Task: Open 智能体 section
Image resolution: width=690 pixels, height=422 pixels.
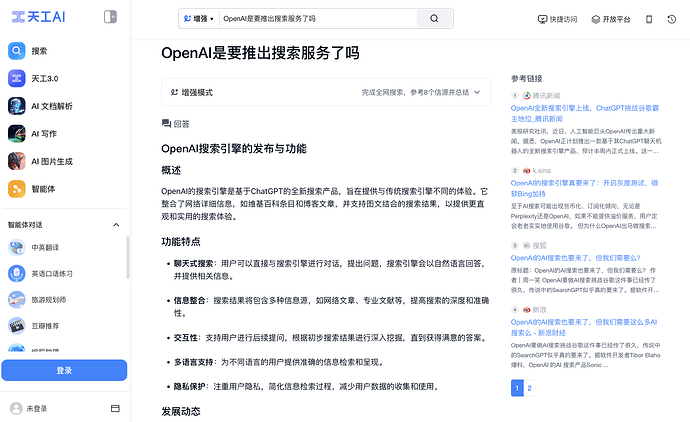Action: tap(64, 189)
